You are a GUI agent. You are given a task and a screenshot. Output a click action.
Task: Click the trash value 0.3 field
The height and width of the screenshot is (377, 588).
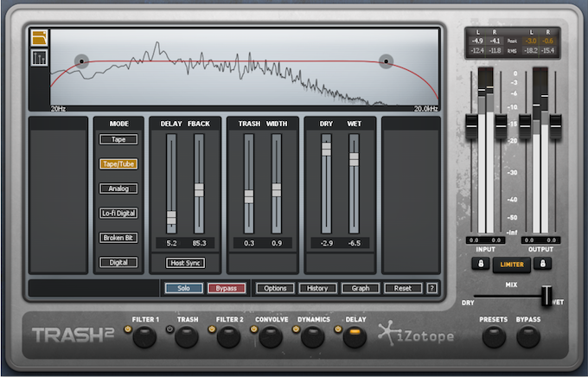(249, 243)
